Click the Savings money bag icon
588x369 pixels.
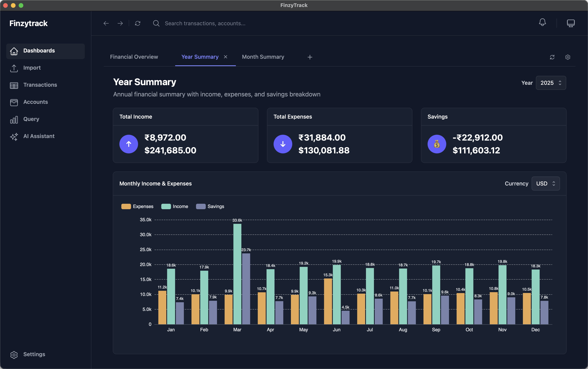(x=437, y=144)
